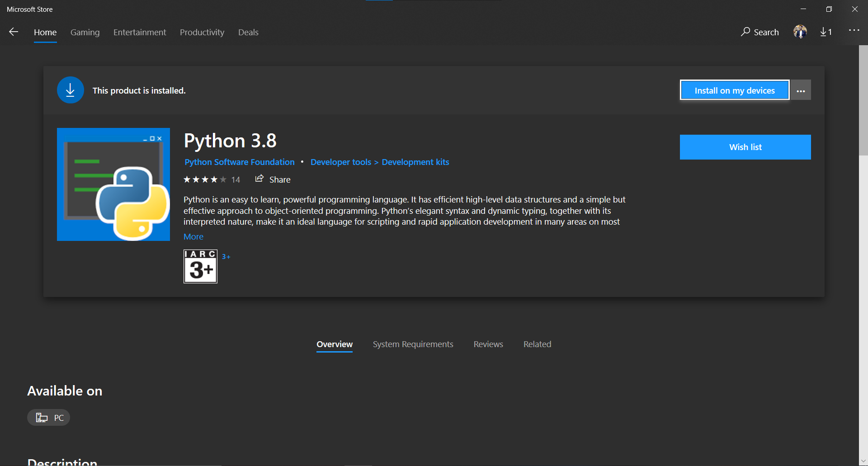Open the top-right See more ellipsis
Image resolution: width=868 pixels, height=466 pixels.
point(854,30)
